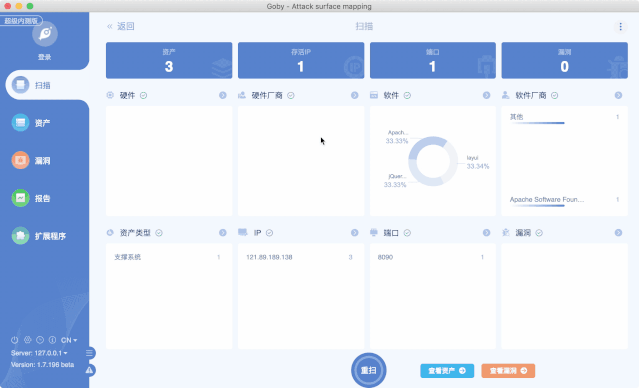Image resolution: width=639 pixels, height=388 pixels.
Task: Toggle the check mark beside IP
Action: pyautogui.click(x=269, y=233)
